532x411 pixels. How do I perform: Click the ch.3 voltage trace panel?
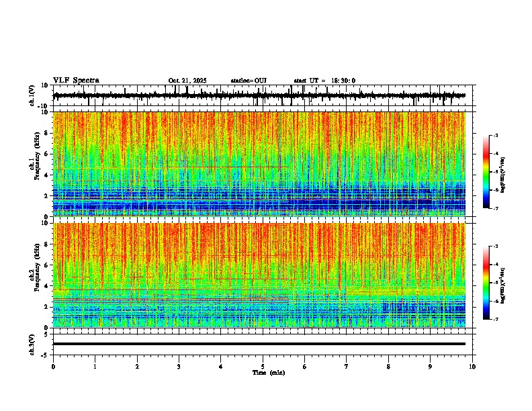coord(264,345)
